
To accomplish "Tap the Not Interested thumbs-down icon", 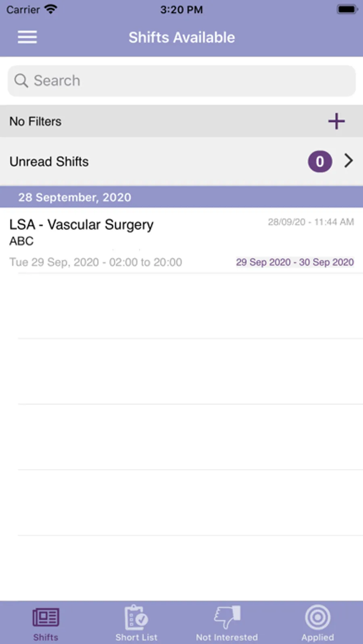I will (x=227, y=617).
